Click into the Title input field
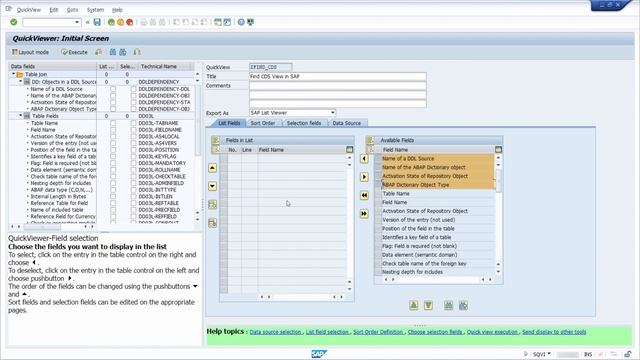This screenshot has height=360, width=640. pyautogui.click(x=338, y=76)
